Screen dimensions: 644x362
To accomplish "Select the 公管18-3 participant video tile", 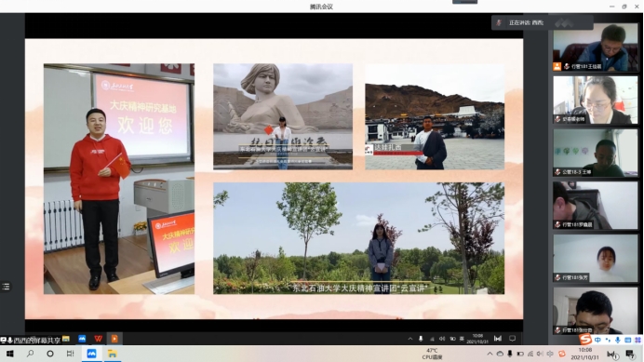I will click(596, 153).
